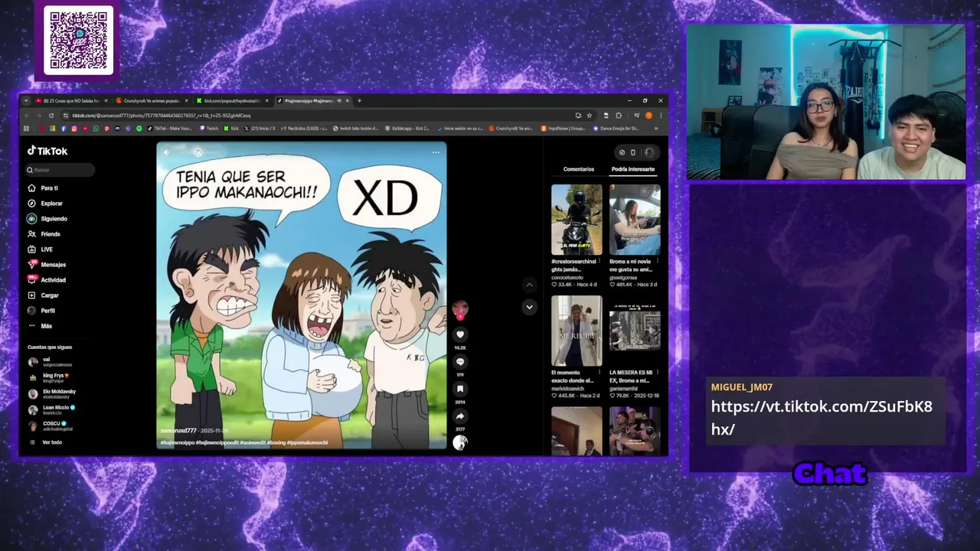Go to next post with down chevron

[x=529, y=307]
